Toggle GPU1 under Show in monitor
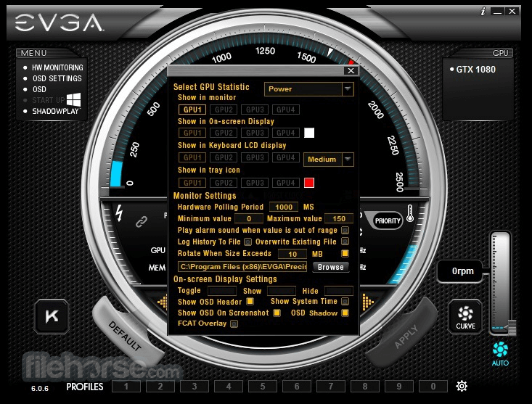This screenshot has width=532, height=404. coord(192,110)
